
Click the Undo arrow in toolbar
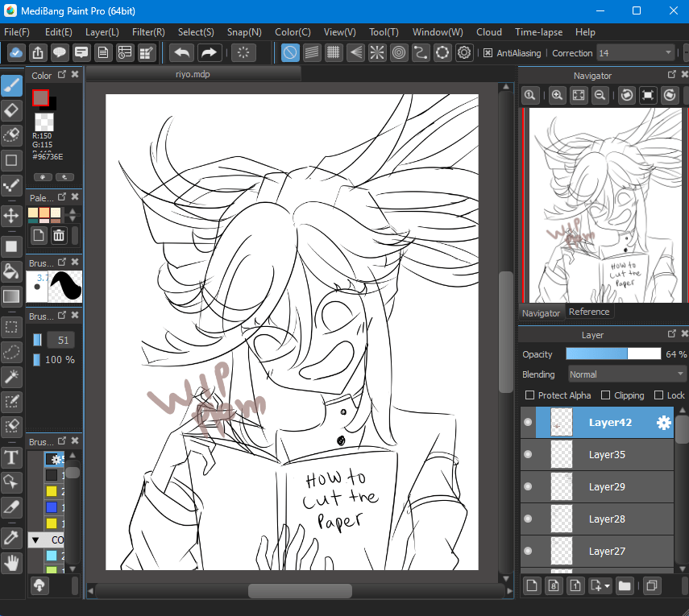pyautogui.click(x=181, y=53)
